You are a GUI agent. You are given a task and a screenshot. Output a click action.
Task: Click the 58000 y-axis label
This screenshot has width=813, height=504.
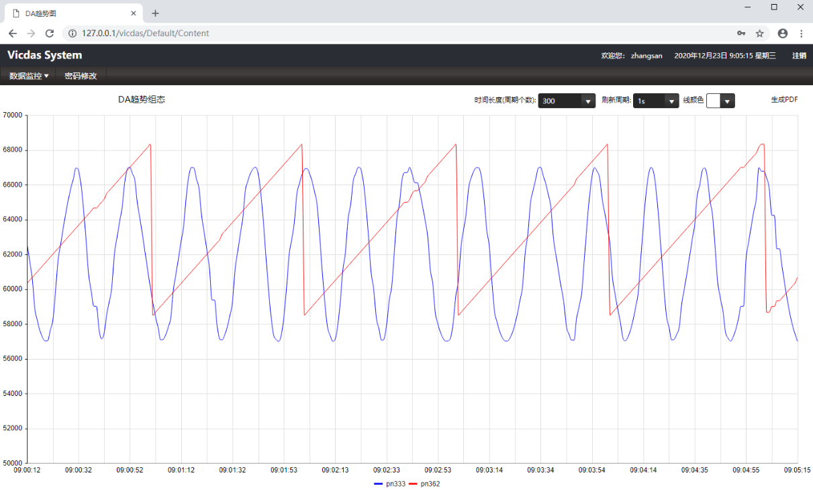[13, 324]
